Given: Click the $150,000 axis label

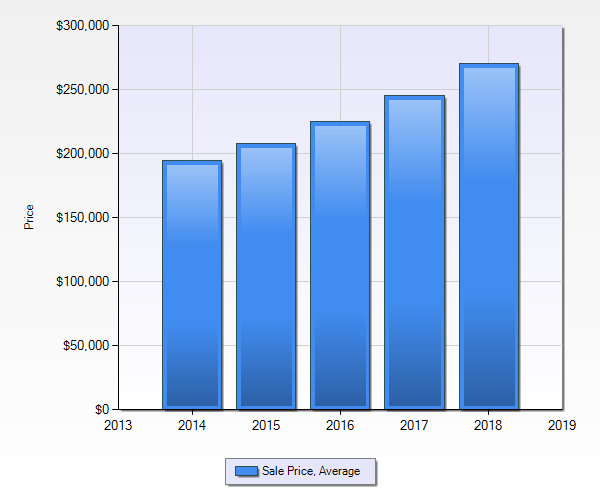Looking at the screenshot, I should 83,217.
